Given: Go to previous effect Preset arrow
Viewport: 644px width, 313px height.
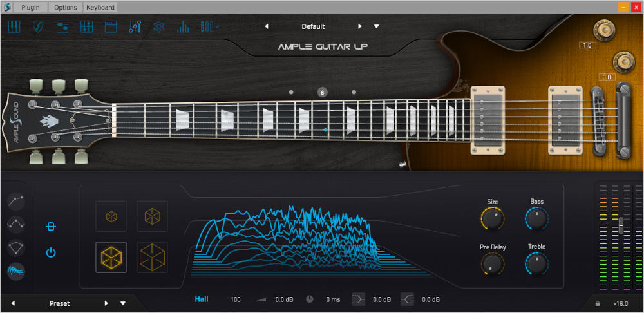Looking at the screenshot, I should [x=13, y=303].
